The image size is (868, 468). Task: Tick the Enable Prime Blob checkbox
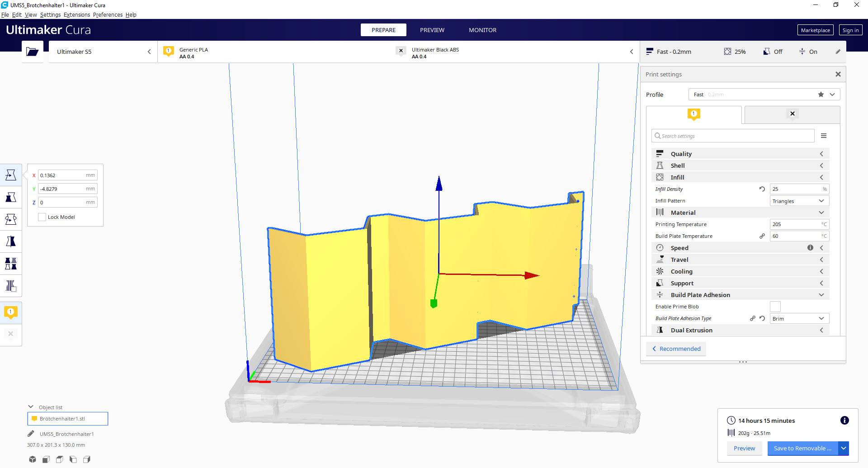[775, 307]
